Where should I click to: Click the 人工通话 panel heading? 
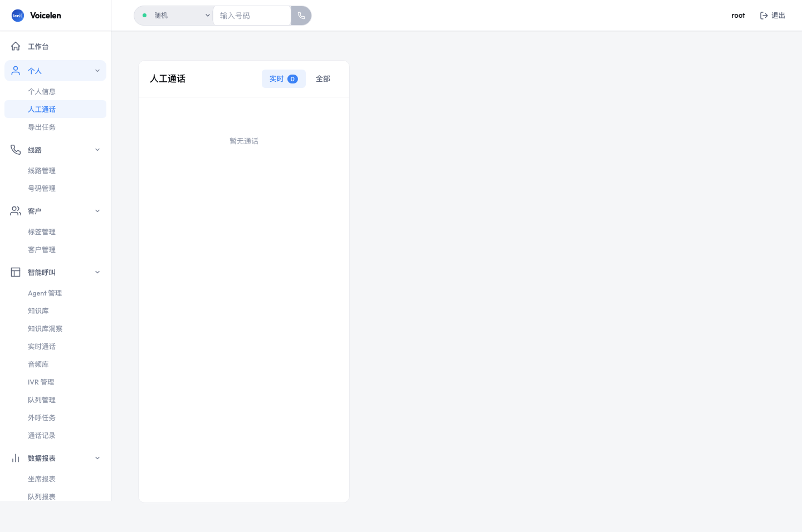point(168,79)
